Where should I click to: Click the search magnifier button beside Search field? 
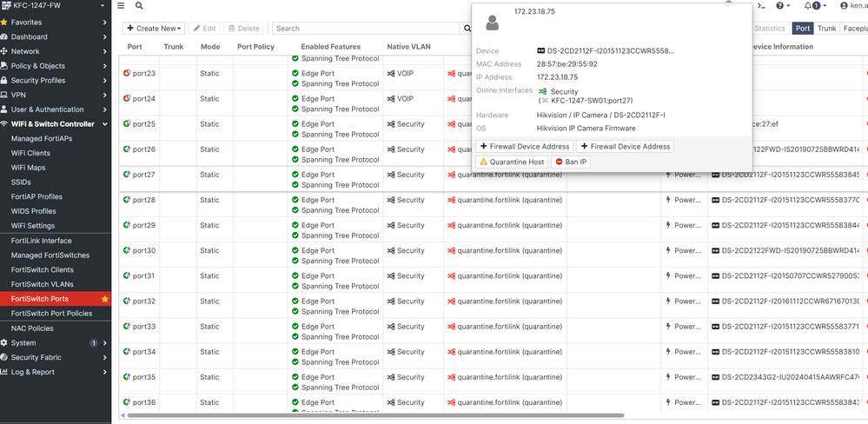[467, 28]
